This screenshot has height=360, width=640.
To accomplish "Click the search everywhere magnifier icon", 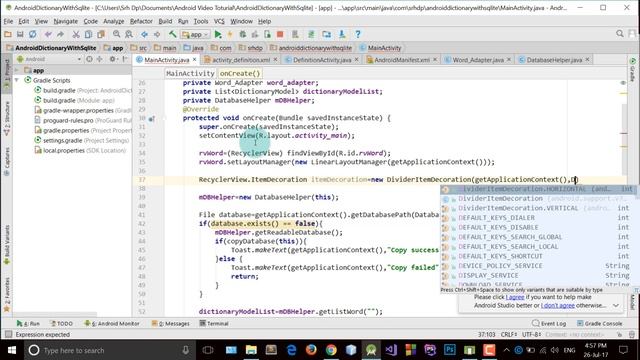I will (620, 34).
